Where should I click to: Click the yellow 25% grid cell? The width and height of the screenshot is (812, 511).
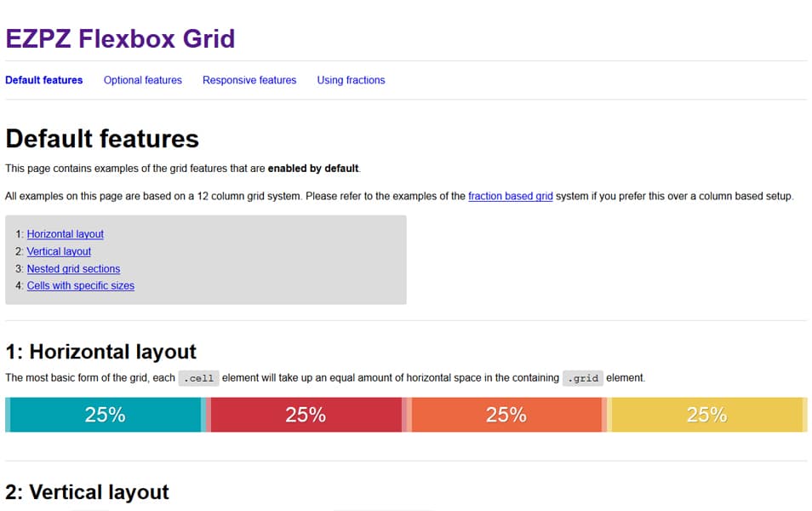pos(706,415)
